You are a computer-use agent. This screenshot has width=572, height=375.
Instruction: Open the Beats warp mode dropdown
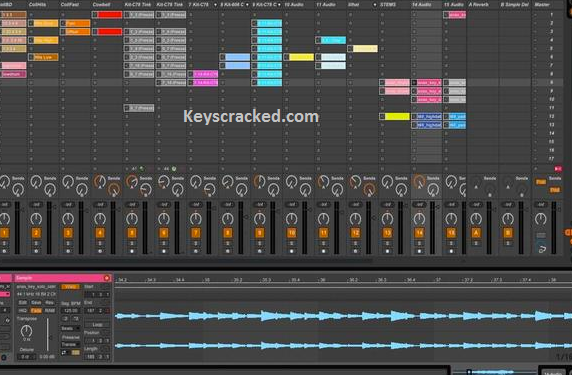70,328
